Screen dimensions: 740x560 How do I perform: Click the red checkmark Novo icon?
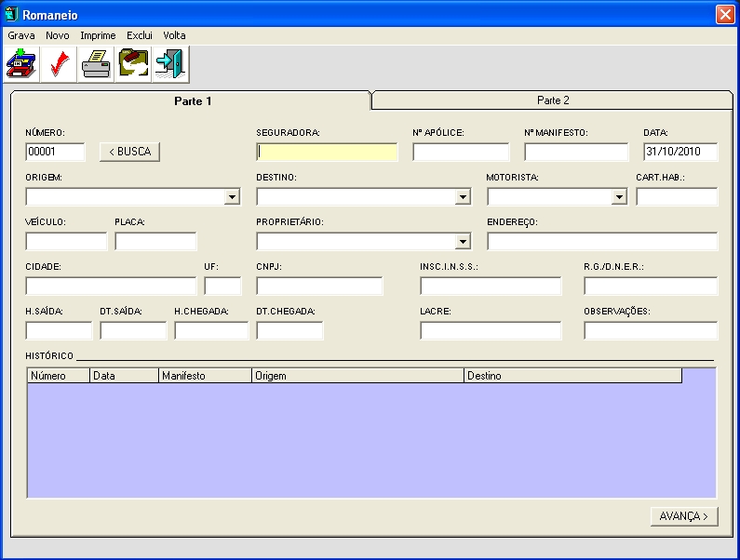point(59,65)
